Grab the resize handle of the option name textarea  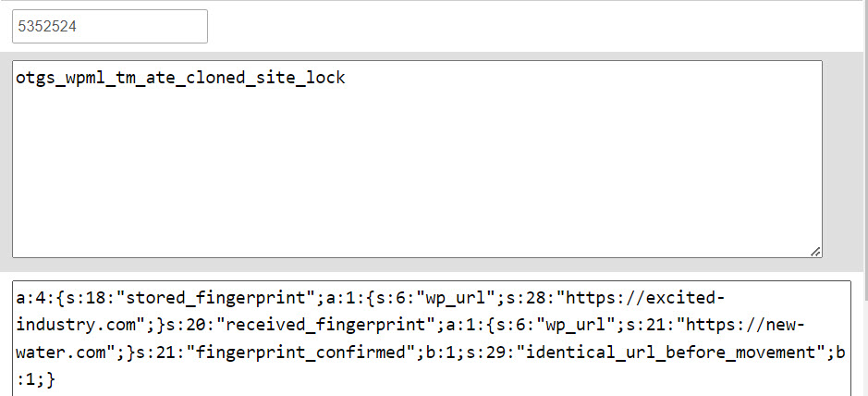coord(815,252)
